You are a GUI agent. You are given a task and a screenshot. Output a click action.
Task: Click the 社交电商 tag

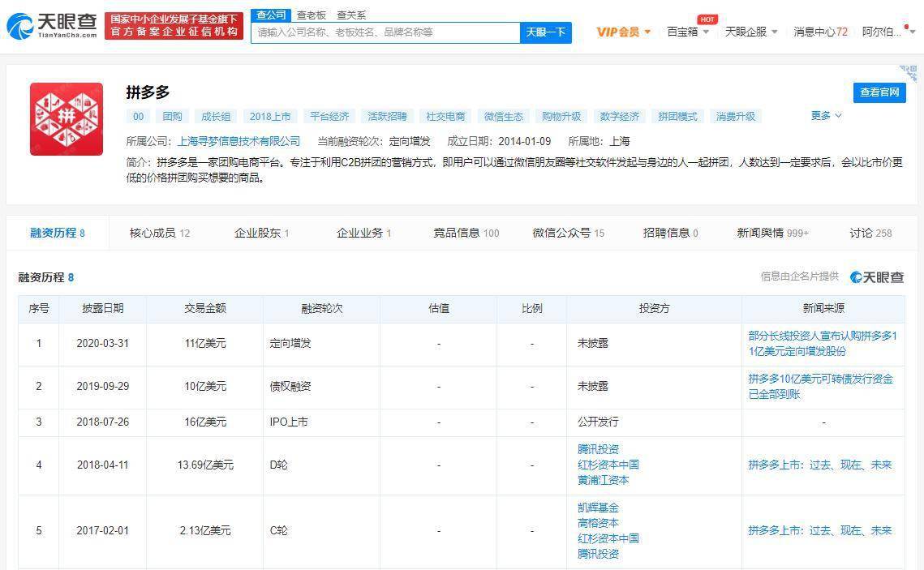coord(445,117)
